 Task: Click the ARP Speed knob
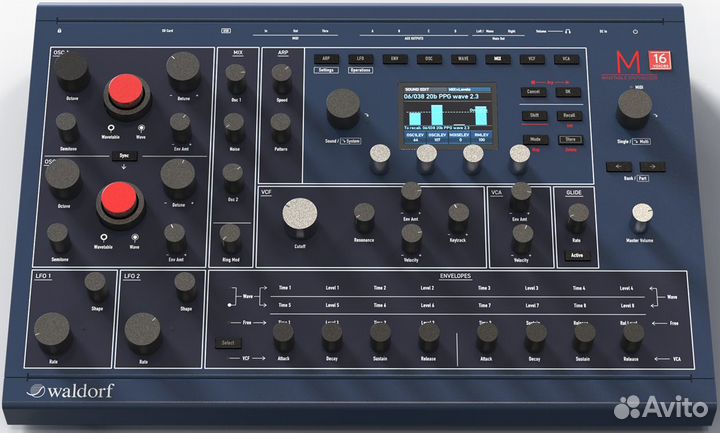click(x=281, y=78)
